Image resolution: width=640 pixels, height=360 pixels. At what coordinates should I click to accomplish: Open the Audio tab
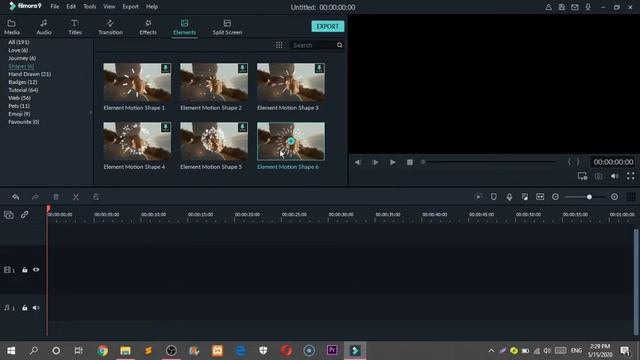click(x=44, y=27)
